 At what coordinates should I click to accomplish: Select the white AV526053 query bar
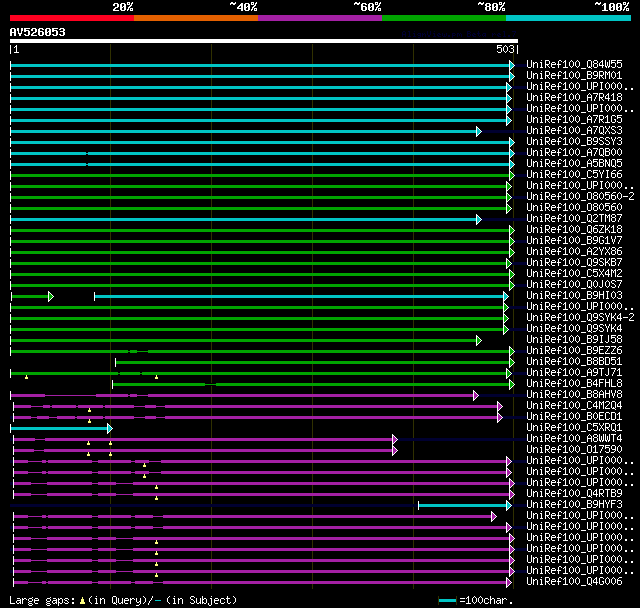[x=264, y=41]
